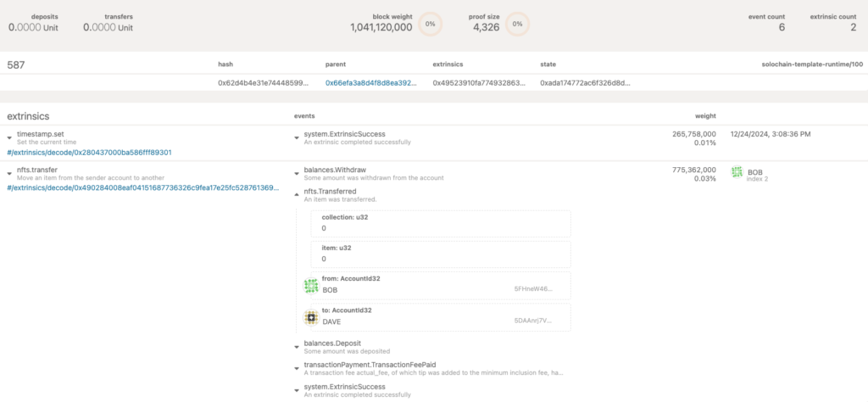Image resolution: width=868 pixels, height=402 pixels.
Task: Click the state root hash 0xada174772ac6f326d8d
Action: coord(585,82)
